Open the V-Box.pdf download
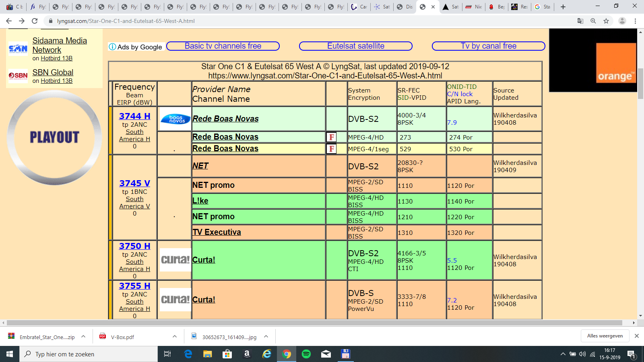 coord(122,337)
